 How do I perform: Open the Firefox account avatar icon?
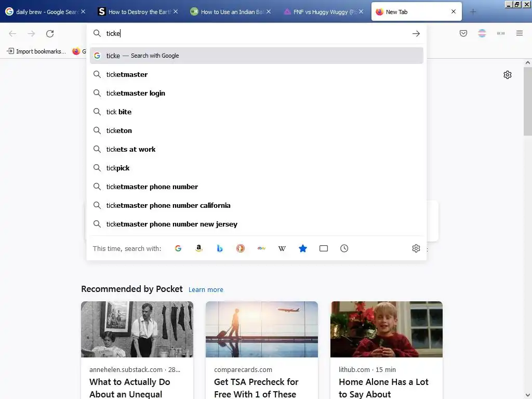click(482, 33)
